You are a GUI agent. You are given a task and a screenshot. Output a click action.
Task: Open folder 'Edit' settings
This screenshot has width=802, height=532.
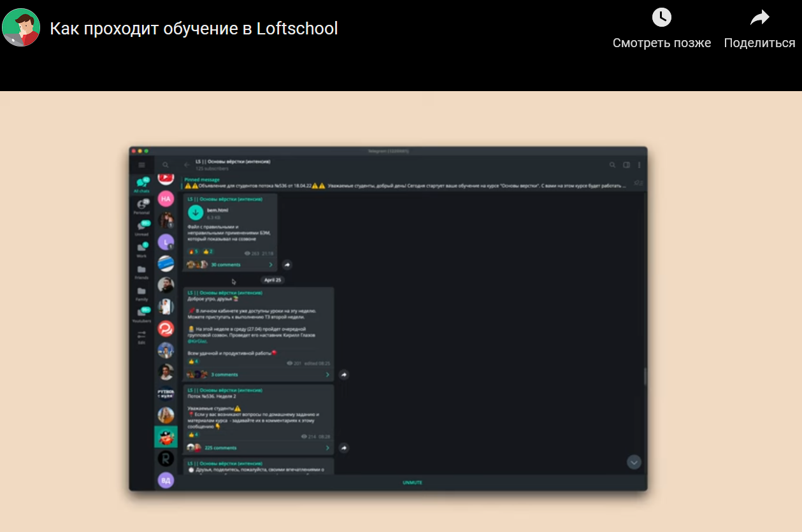click(141, 337)
